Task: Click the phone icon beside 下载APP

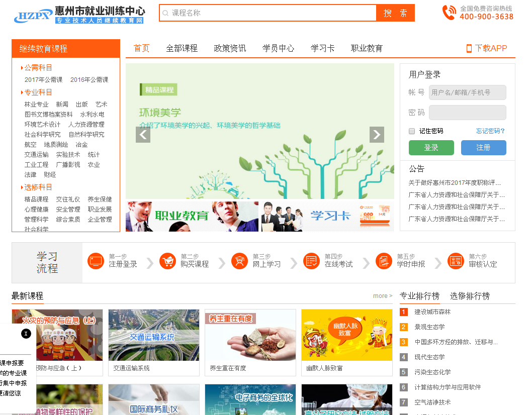Action: (x=469, y=48)
